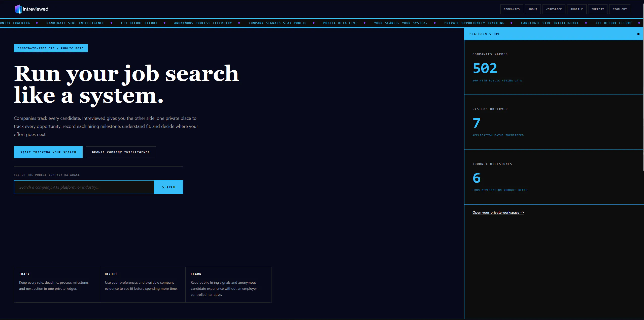
Task: Open your private workspace link
Action: [498, 212]
